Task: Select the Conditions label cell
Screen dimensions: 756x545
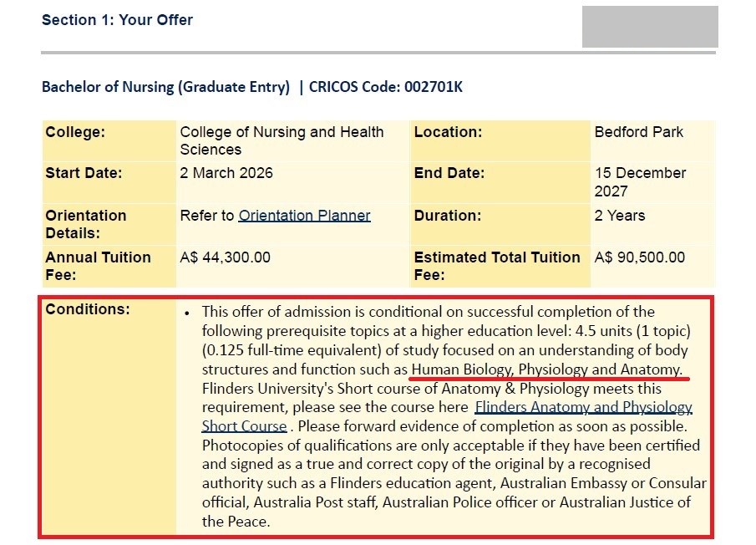Action: (109, 416)
